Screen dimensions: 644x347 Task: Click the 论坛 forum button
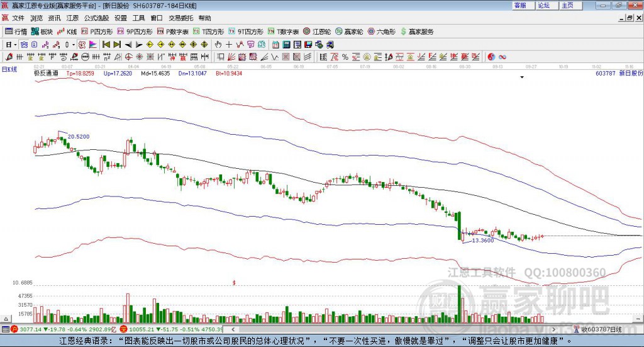(x=548, y=5)
